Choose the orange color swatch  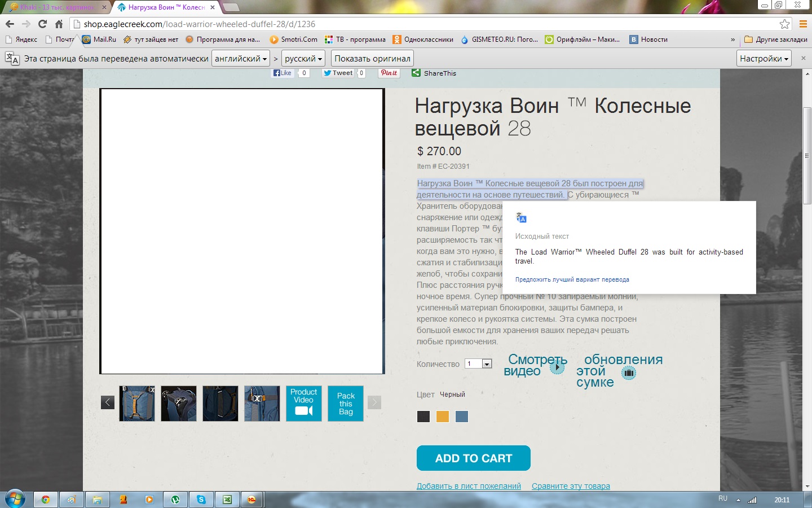(443, 417)
